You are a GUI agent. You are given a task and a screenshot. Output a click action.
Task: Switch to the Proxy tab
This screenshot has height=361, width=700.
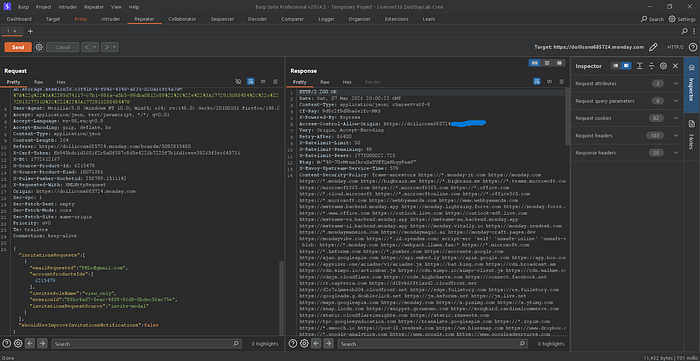[81, 19]
